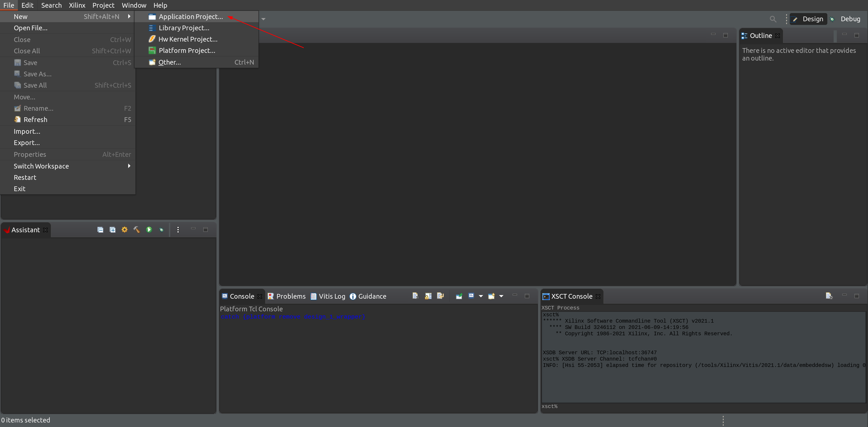
Task: Toggle scroll lock in the Console view
Action: tap(428, 296)
